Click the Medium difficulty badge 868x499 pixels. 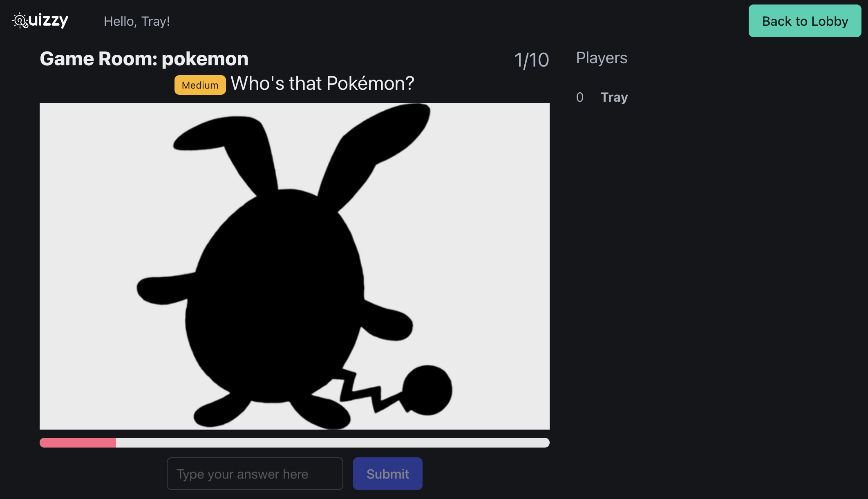(x=200, y=85)
